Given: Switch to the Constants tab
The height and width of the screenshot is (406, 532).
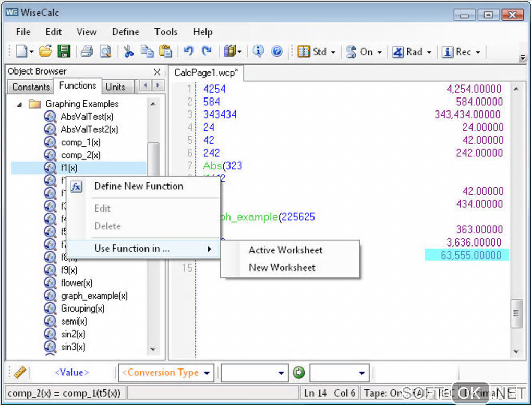Looking at the screenshot, I should click(x=31, y=87).
